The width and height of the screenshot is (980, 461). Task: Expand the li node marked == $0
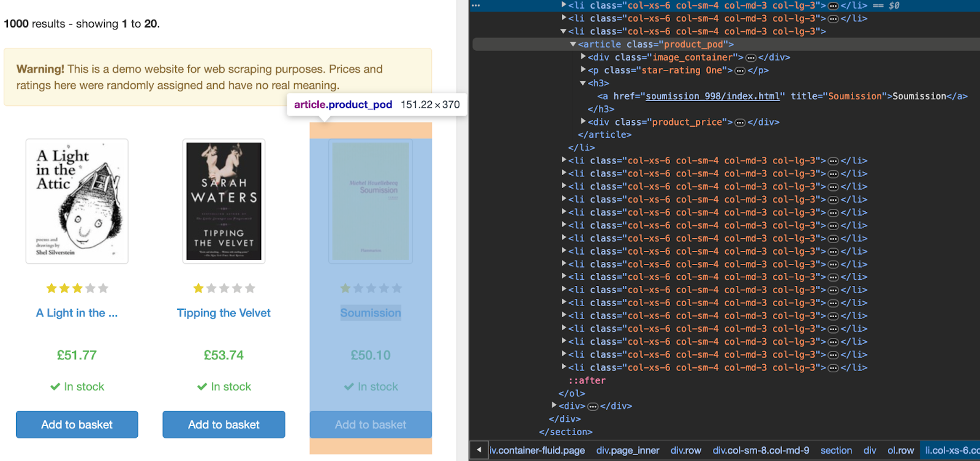563,5
